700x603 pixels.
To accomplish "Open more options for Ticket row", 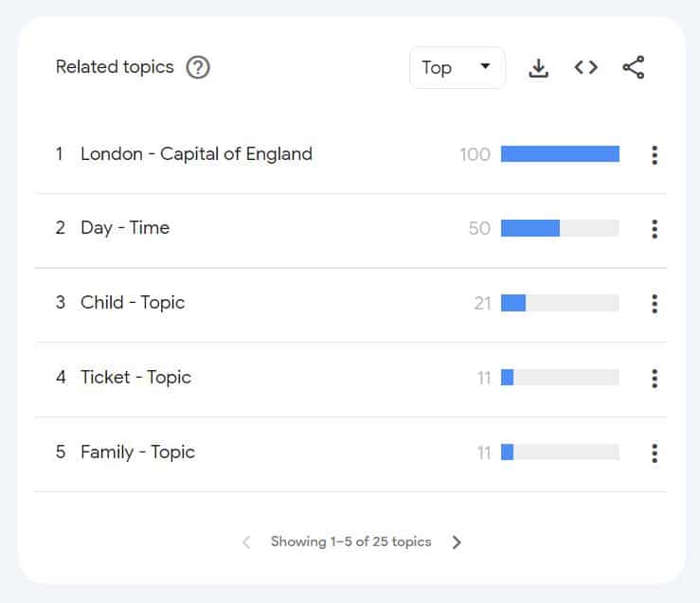I will coord(654,379).
